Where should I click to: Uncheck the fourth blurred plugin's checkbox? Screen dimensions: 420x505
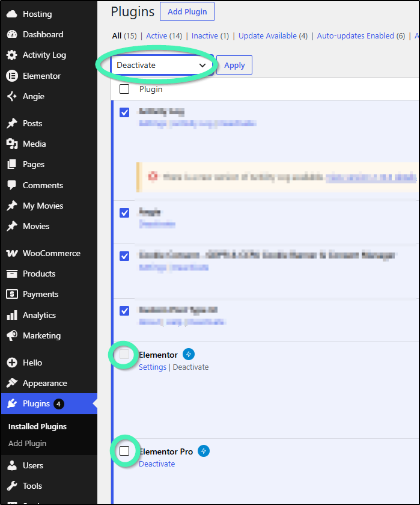click(x=124, y=311)
